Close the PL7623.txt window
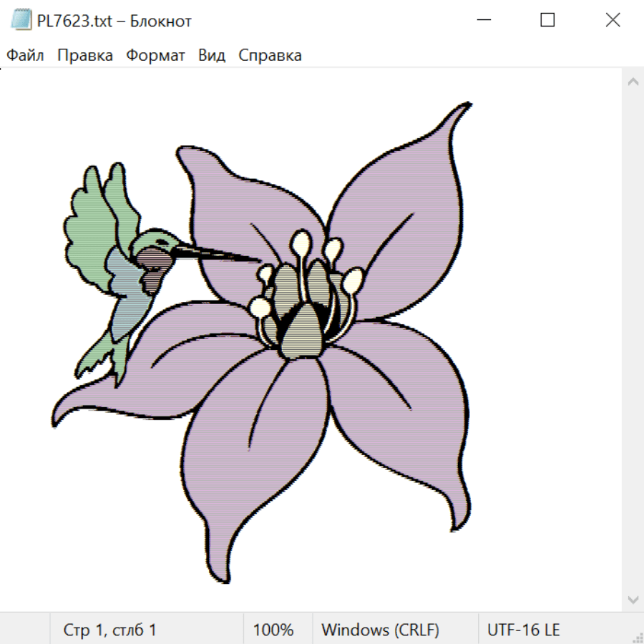This screenshot has height=644, width=644. [x=613, y=21]
